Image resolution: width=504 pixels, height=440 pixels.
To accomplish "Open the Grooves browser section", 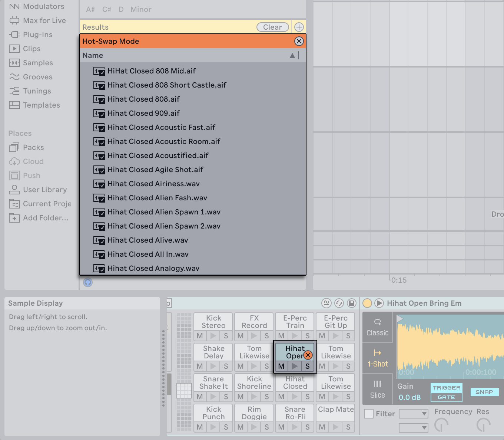I will [37, 77].
